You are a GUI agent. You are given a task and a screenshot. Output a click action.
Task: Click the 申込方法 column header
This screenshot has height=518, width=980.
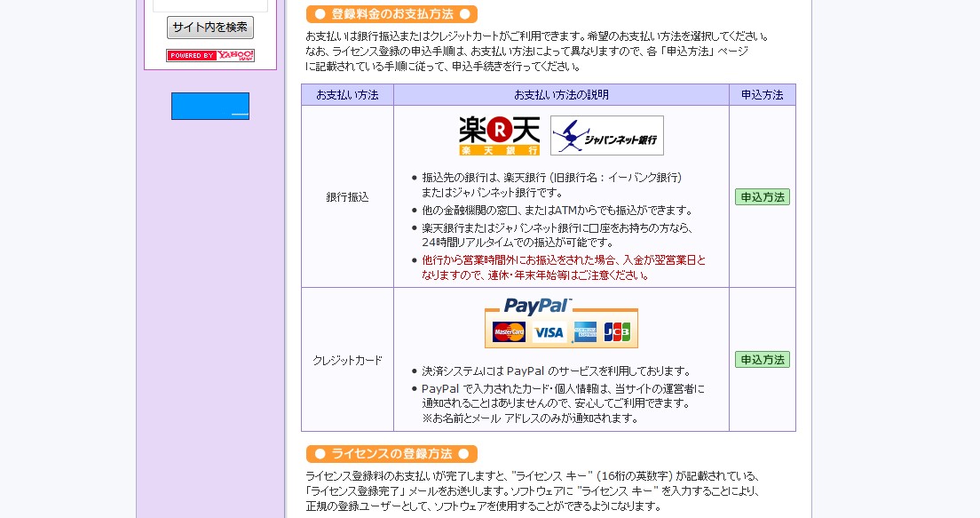tap(762, 95)
